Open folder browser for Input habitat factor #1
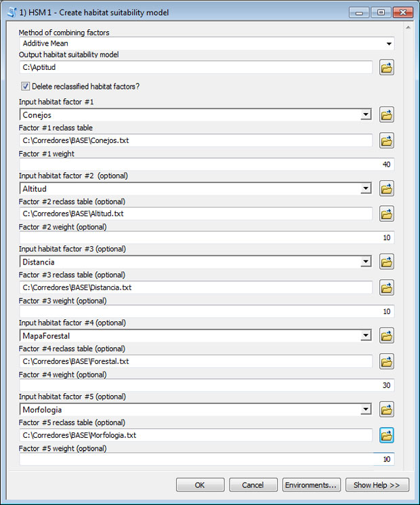This screenshot has height=505, width=420. point(387,115)
